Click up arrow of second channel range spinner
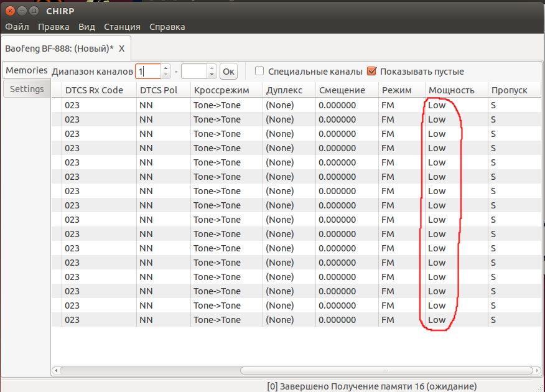This screenshot has height=392, width=545. [212, 68]
